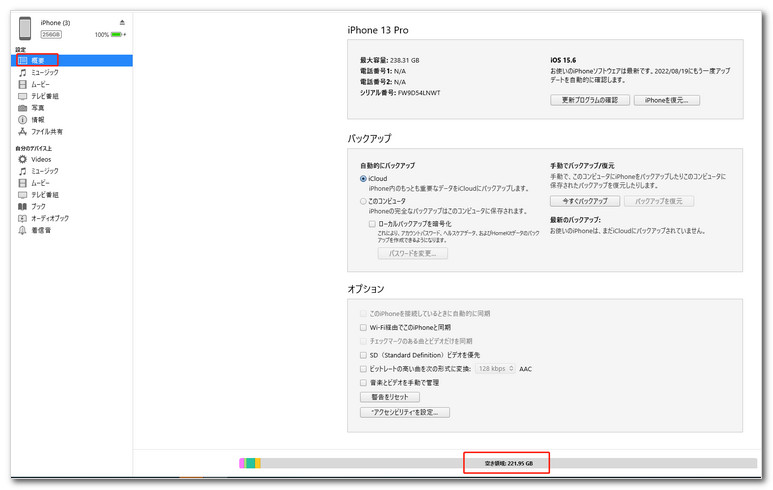Toggle チェックマークのある曲とビデオだけを同期 checkbox
The width and height of the screenshot is (773, 490).
pos(363,341)
